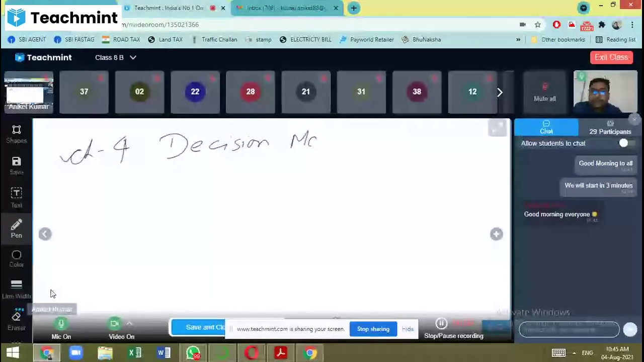The height and width of the screenshot is (362, 644).
Task: Add a new whiteboard page
Action: pyautogui.click(x=496, y=234)
